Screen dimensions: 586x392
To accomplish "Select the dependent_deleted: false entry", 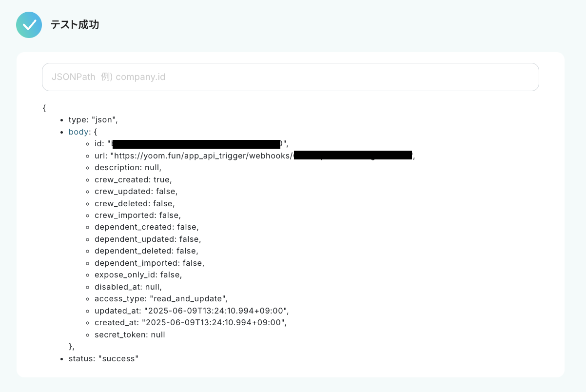I will [146, 251].
